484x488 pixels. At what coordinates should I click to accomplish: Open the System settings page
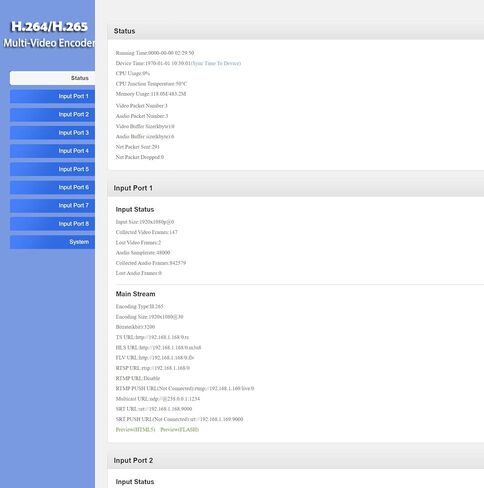(x=52, y=242)
